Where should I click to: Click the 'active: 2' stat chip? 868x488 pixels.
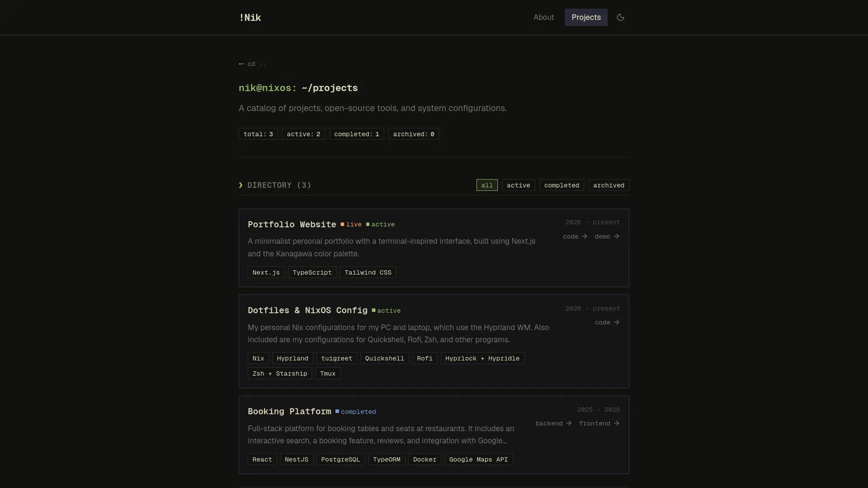pyautogui.click(x=303, y=134)
